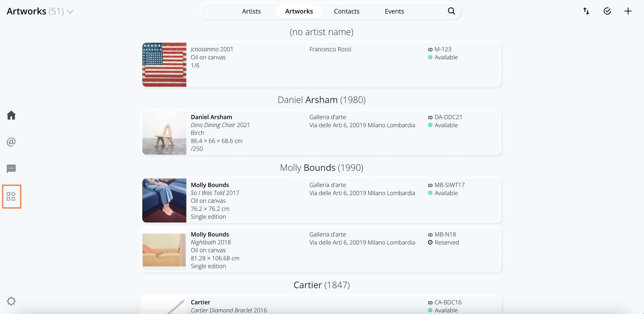Open the email @ sidebar icon
The image size is (644, 314).
click(x=11, y=142)
